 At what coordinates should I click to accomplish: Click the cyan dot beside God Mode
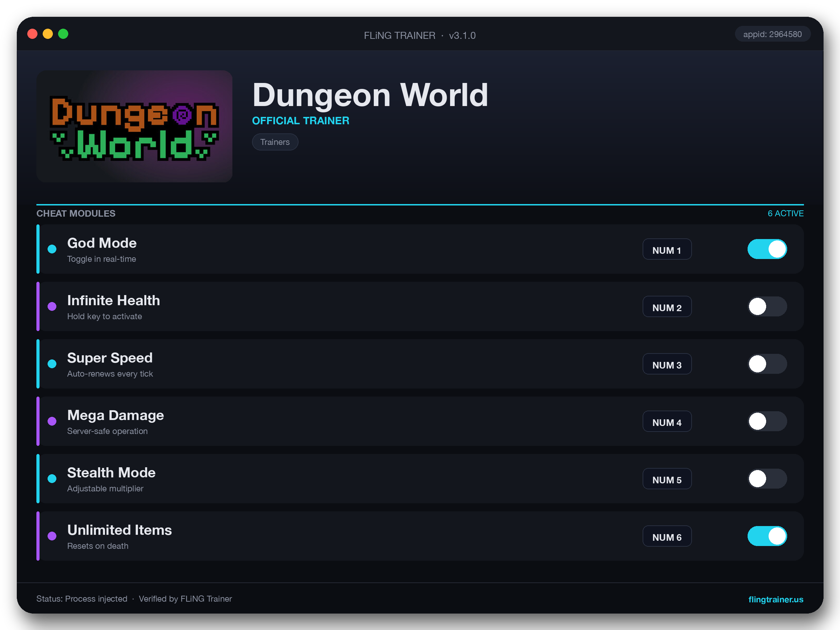[x=52, y=249]
